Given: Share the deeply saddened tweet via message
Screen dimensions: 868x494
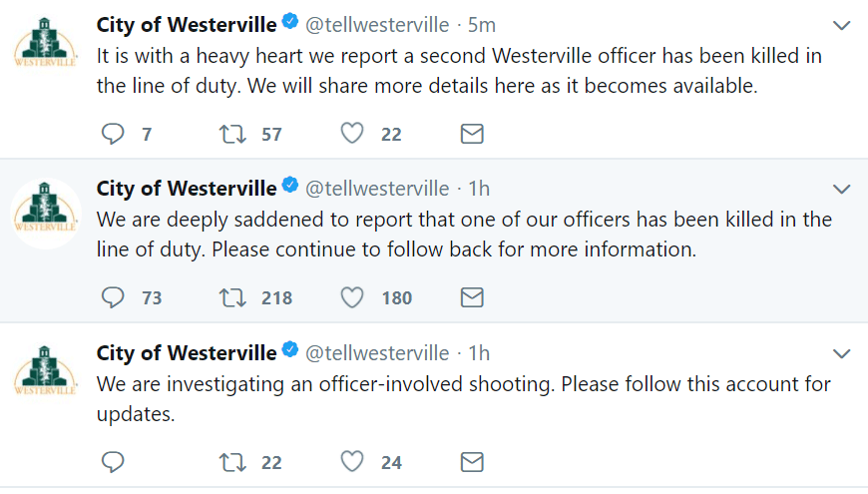Looking at the screenshot, I should 472,298.
